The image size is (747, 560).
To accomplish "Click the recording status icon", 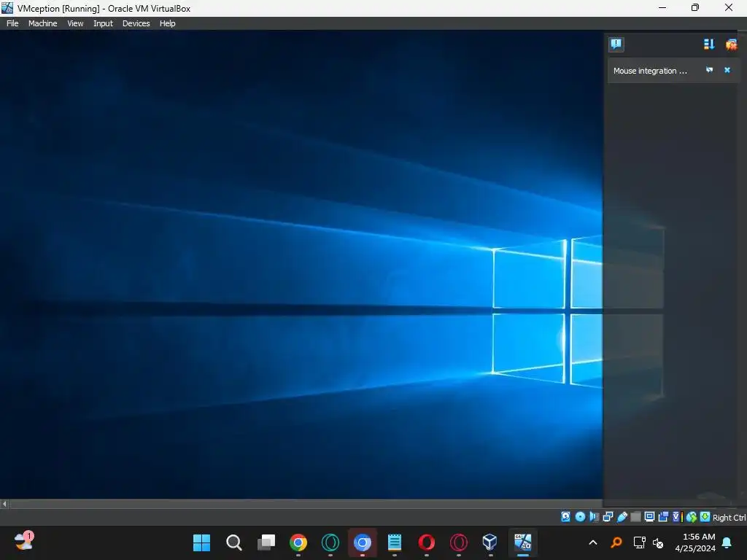I will (663, 517).
